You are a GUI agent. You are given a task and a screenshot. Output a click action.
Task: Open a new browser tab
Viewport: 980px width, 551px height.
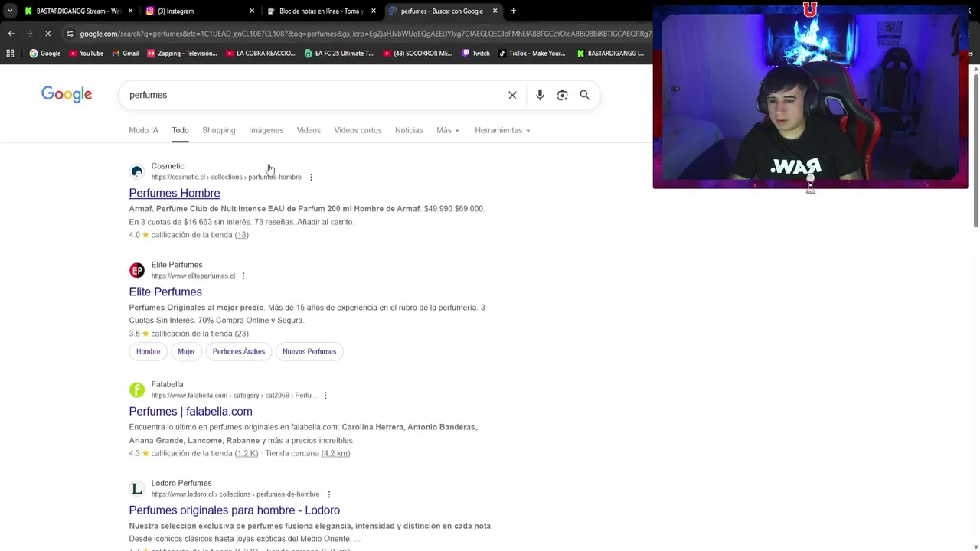pos(513,11)
